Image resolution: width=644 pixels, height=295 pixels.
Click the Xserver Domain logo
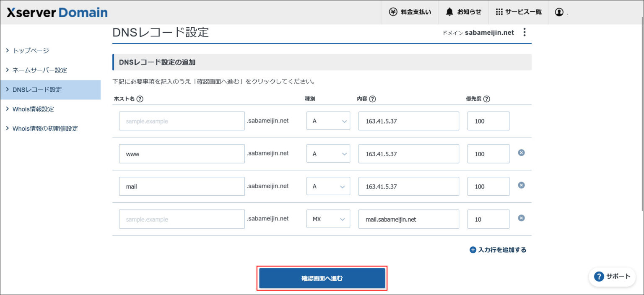(x=56, y=12)
